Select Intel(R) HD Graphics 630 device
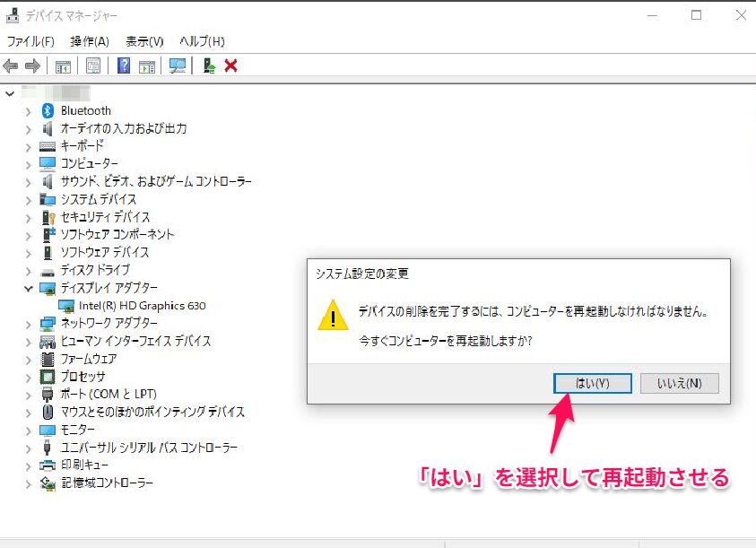The width and height of the screenshot is (756, 548). (x=143, y=306)
